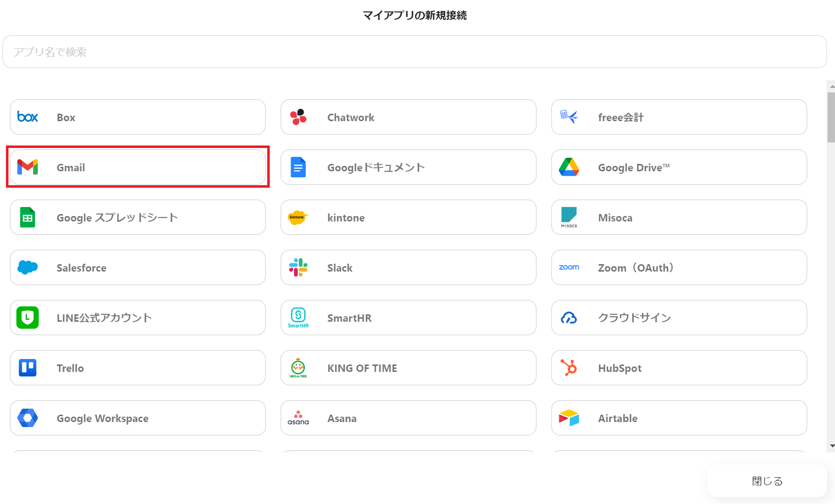835x504 pixels.
Task: Select the freee会計 app label
Action: [x=620, y=117]
